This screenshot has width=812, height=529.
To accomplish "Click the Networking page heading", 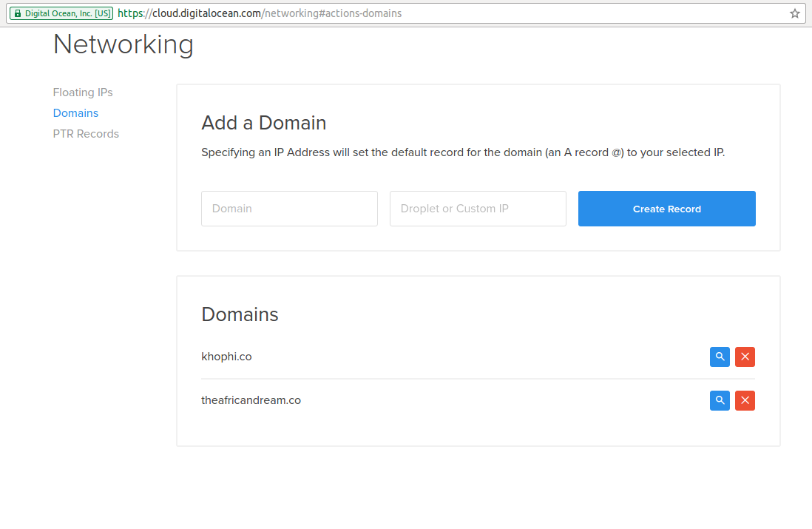I will click(124, 44).
